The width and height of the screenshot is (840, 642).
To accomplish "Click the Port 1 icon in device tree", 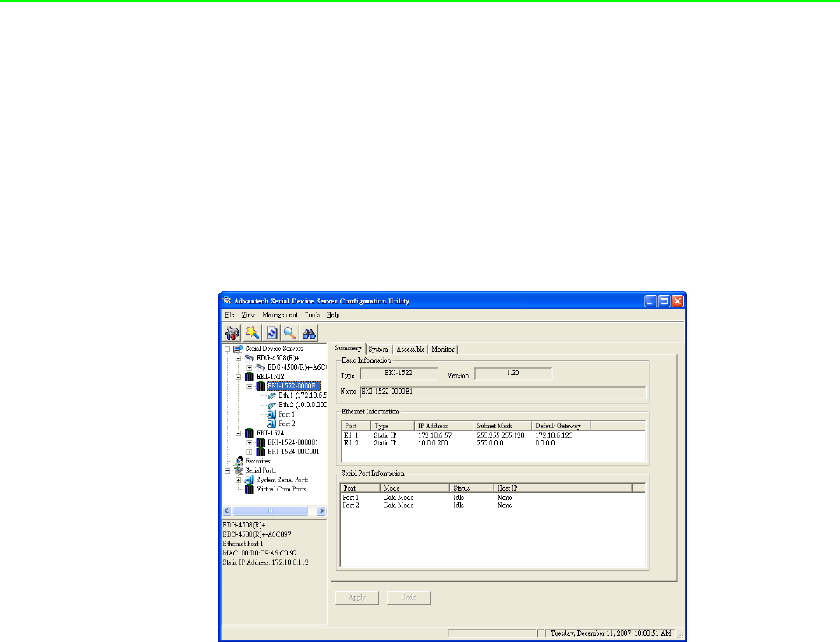I will [271, 414].
